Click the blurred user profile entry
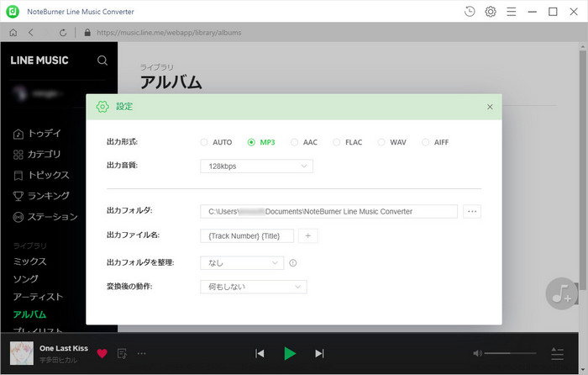 click(38, 93)
